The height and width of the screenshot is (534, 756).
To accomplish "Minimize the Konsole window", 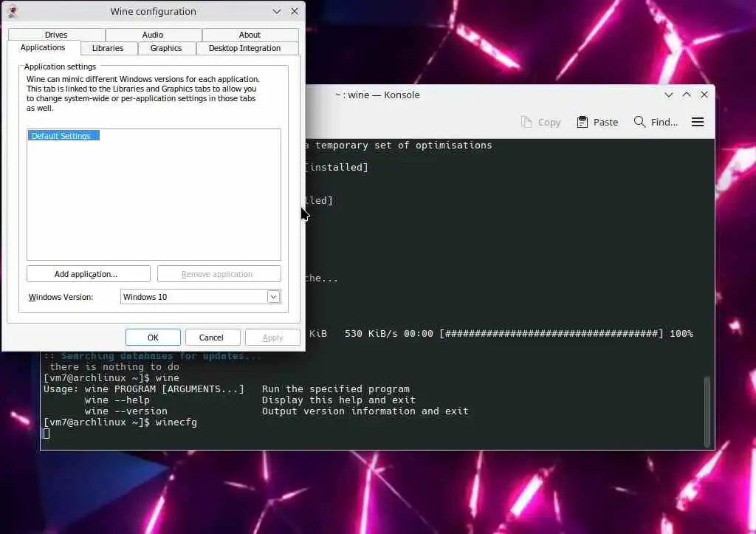I will [669, 95].
